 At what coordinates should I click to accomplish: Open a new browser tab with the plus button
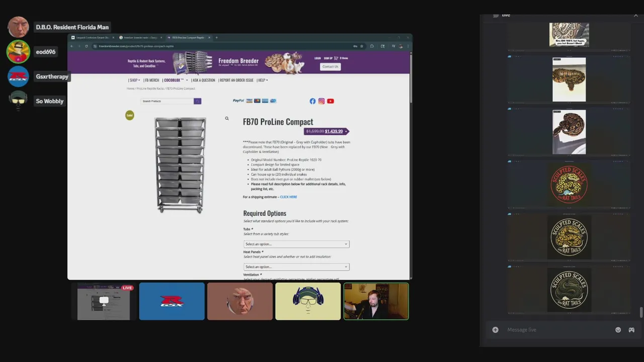[x=217, y=38]
